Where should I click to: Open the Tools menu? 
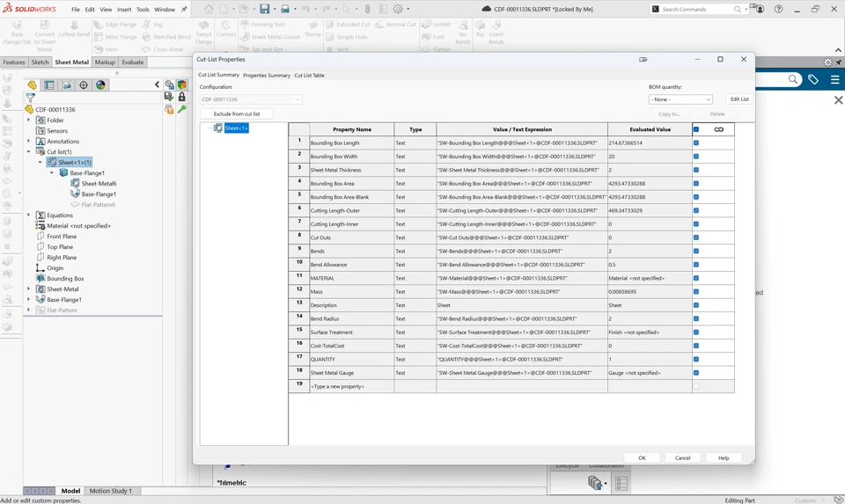coord(143,9)
